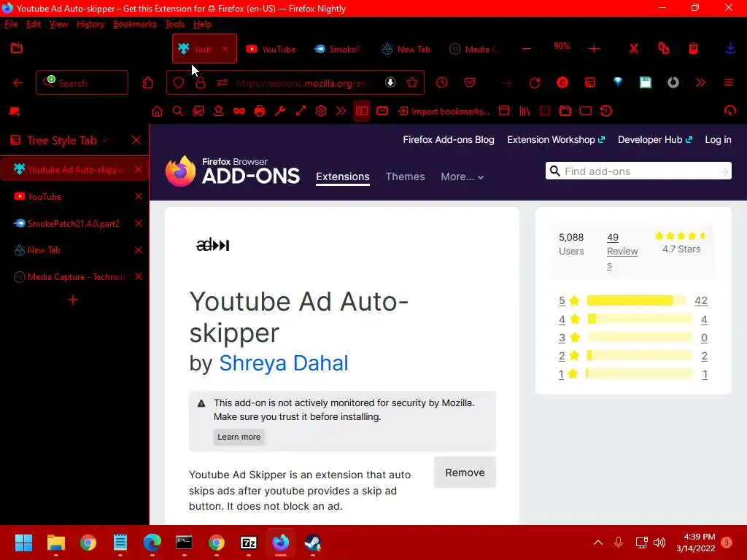747x560 pixels.
Task: Open the wrench developer tools icon
Action: coord(280,111)
